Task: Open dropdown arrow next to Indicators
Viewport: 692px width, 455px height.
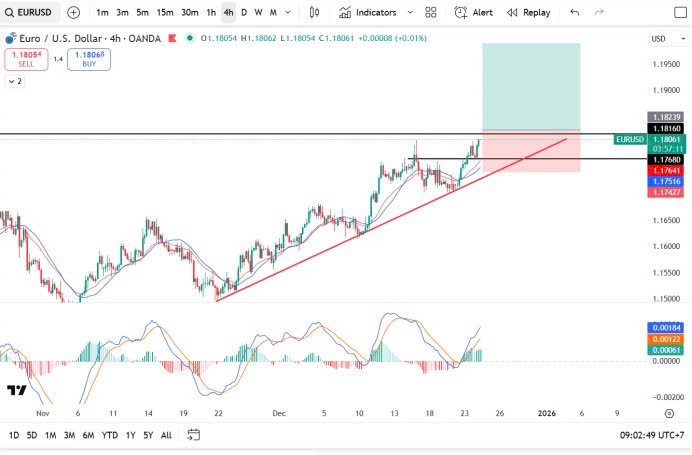Action: tap(407, 13)
